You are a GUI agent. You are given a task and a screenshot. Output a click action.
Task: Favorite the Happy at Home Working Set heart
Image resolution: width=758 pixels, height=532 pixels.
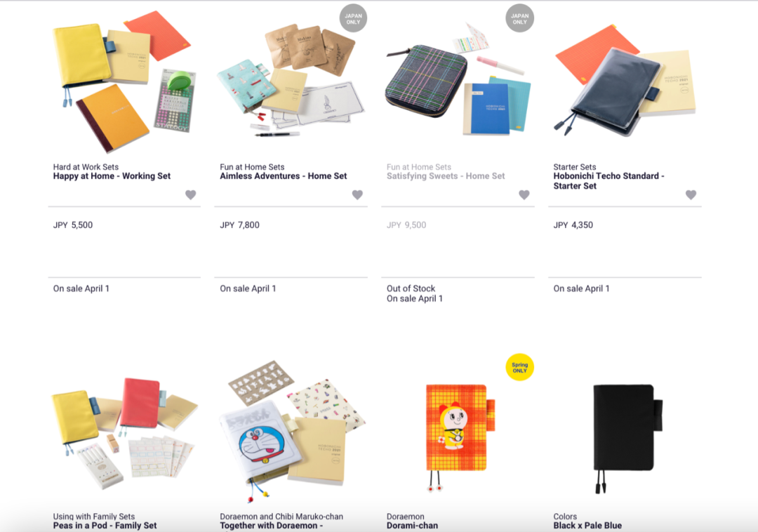tap(190, 194)
